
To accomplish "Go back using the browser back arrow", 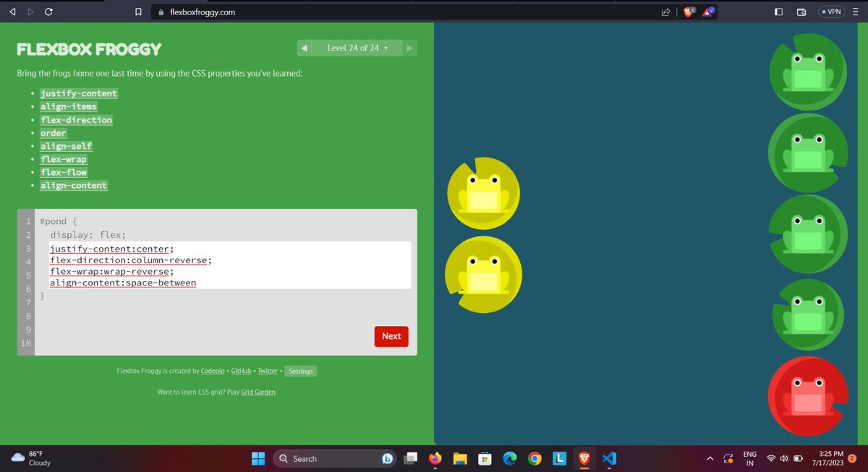I will (x=12, y=12).
